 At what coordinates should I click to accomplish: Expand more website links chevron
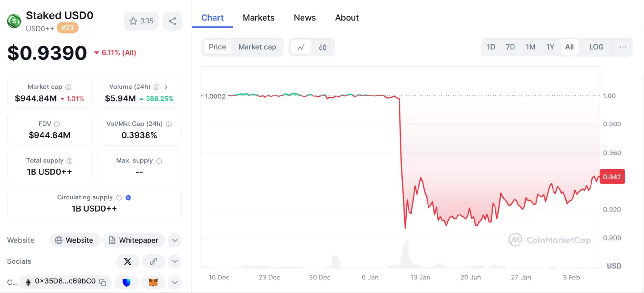coord(175,240)
